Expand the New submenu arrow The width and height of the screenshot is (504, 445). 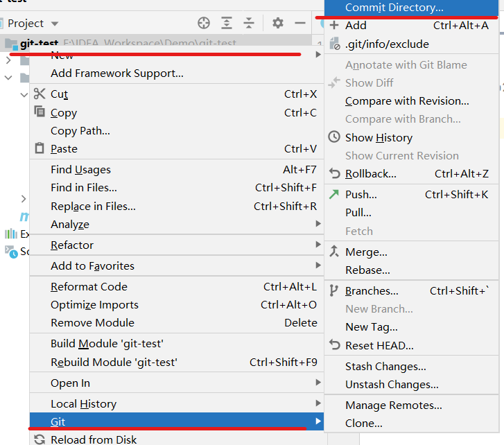pos(318,54)
